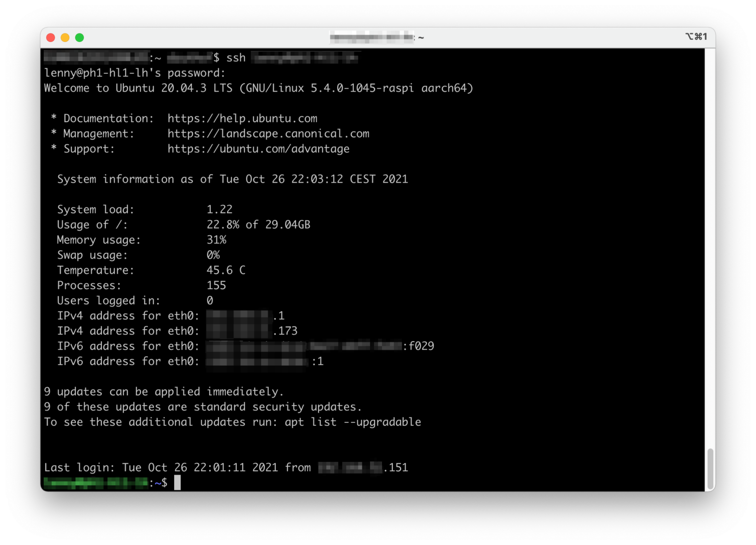This screenshot has height=545, width=756.
Task: Open the https://help.ubuntu.com link
Action: (242, 119)
